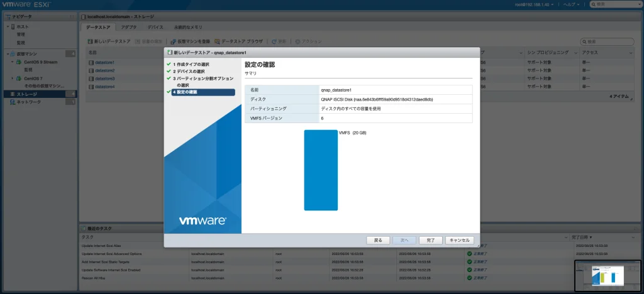This screenshot has width=644, height=294.
Task: Click the CentOS 9 Stream VM icon
Action: [18, 62]
